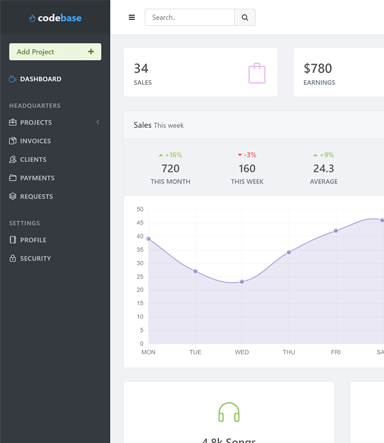Open the $780 Earnings card

[x=339, y=72]
